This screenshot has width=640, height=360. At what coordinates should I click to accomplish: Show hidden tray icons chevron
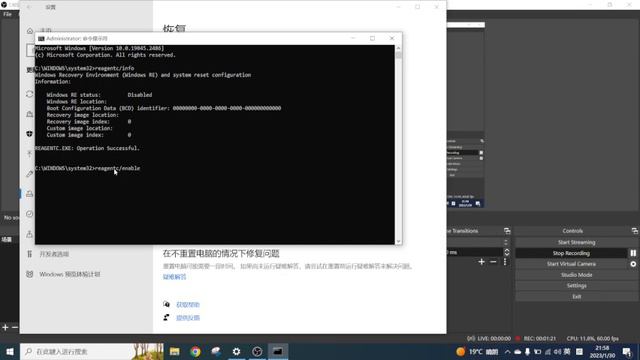pos(507,351)
